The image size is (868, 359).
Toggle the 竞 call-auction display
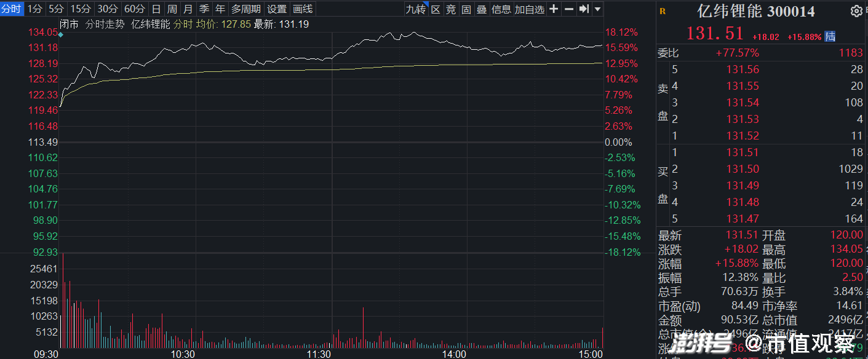[450, 9]
